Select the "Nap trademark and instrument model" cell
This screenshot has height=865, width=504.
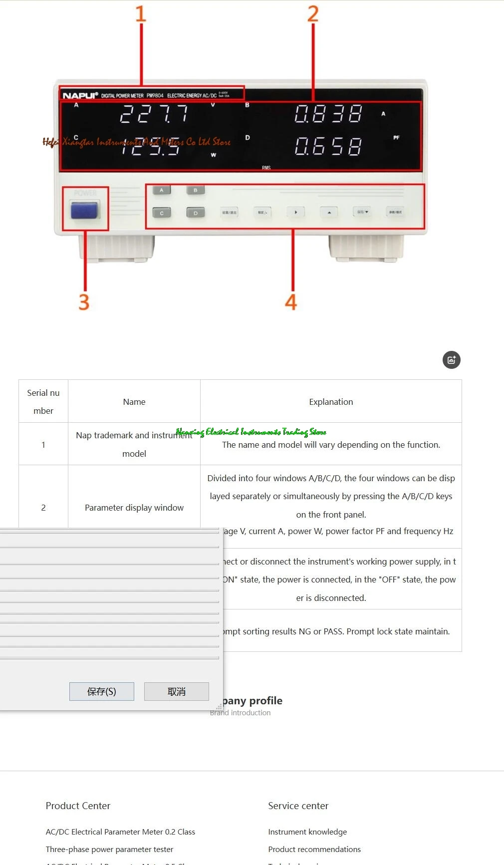[134, 444]
